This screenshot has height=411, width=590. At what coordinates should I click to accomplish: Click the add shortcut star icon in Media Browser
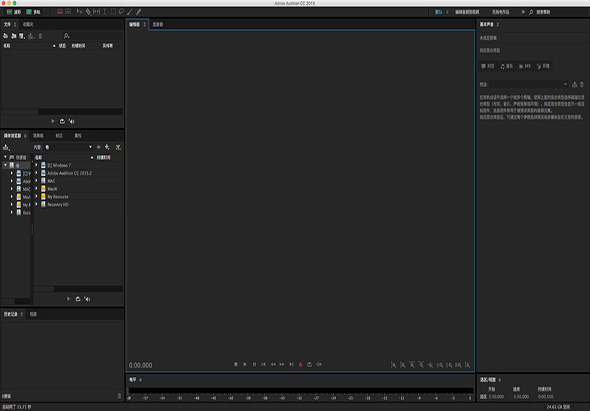click(x=107, y=147)
